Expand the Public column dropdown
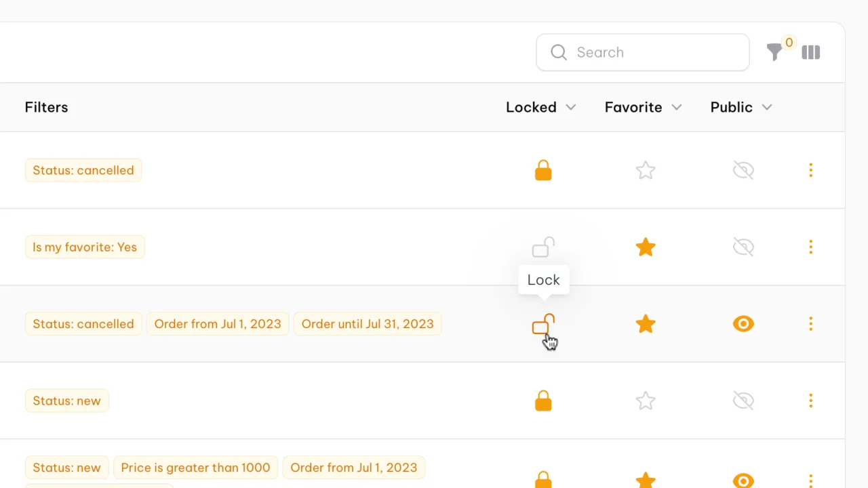This screenshot has width=868, height=488. point(741,107)
